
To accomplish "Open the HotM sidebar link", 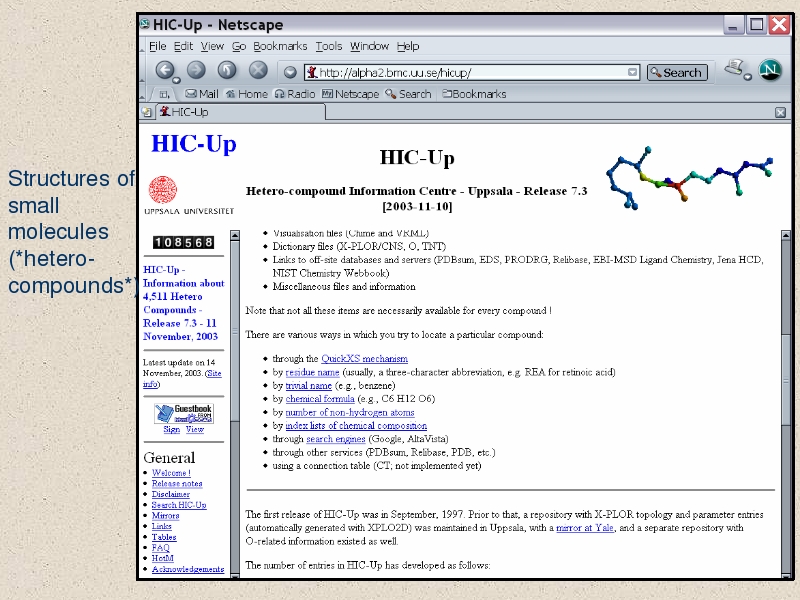I will 163,559.
